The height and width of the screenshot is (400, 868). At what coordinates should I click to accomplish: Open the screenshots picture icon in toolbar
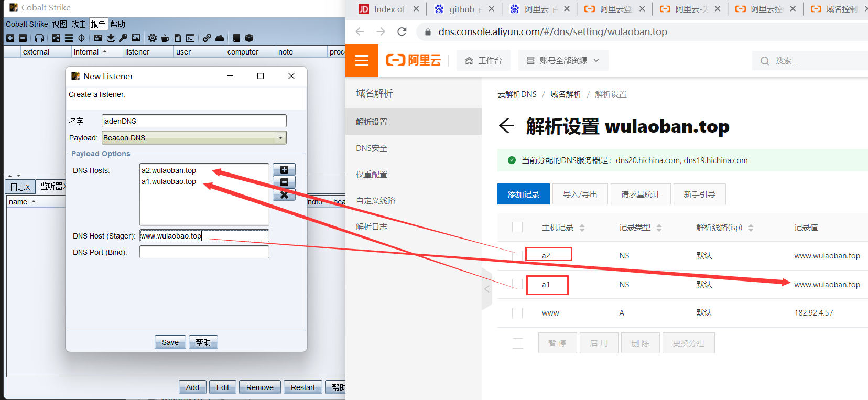point(136,38)
